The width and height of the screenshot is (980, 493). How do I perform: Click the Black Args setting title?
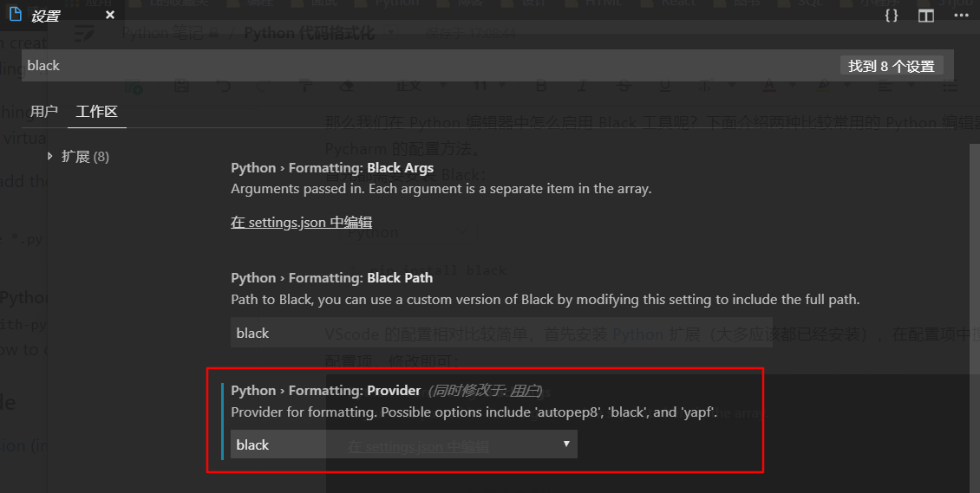[332, 168]
